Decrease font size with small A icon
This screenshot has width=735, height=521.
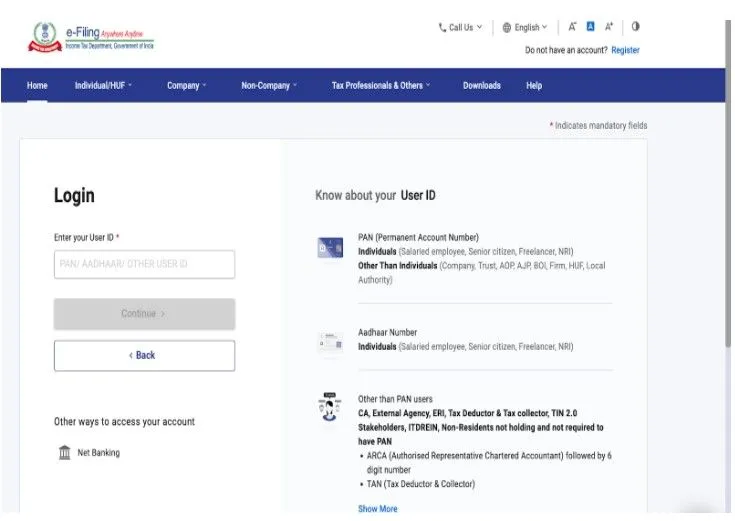pos(573,27)
